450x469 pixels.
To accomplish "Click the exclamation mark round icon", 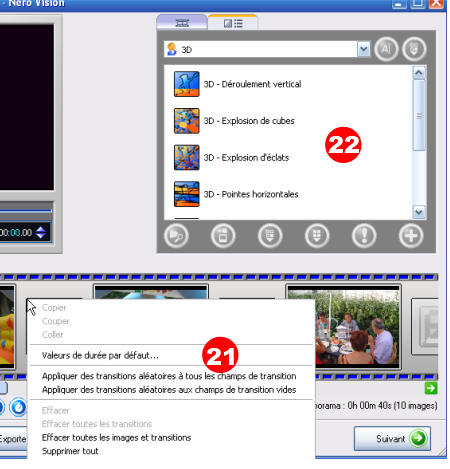I will (364, 236).
